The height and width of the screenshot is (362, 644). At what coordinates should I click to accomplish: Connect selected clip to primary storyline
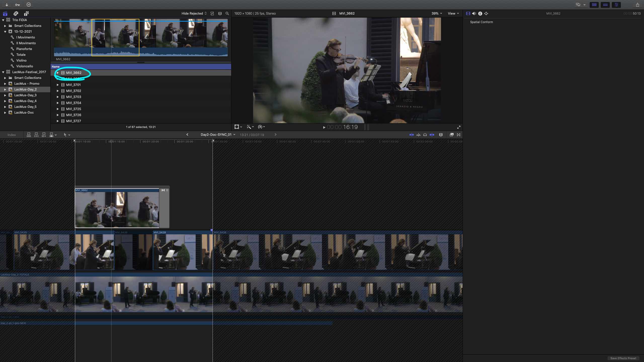(29, 135)
